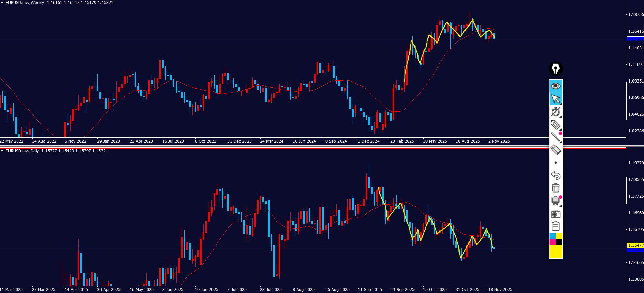Click the 1.15477 price label on the Daily chart
Screen dimensions: 644x293
coord(635,245)
